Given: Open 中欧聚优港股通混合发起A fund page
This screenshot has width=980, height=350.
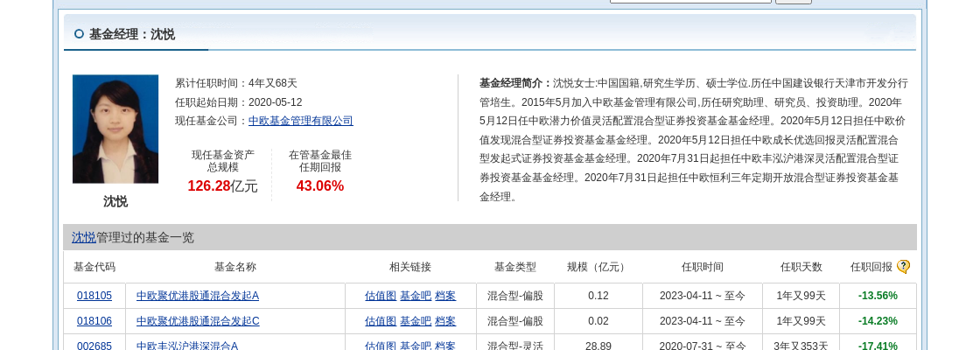Looking at the screenshot, I should (198, 296).
